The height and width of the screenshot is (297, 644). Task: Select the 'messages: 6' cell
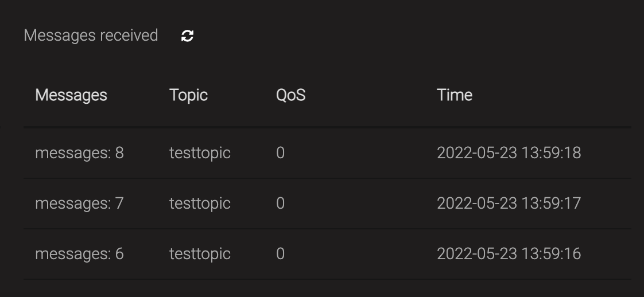79,254
